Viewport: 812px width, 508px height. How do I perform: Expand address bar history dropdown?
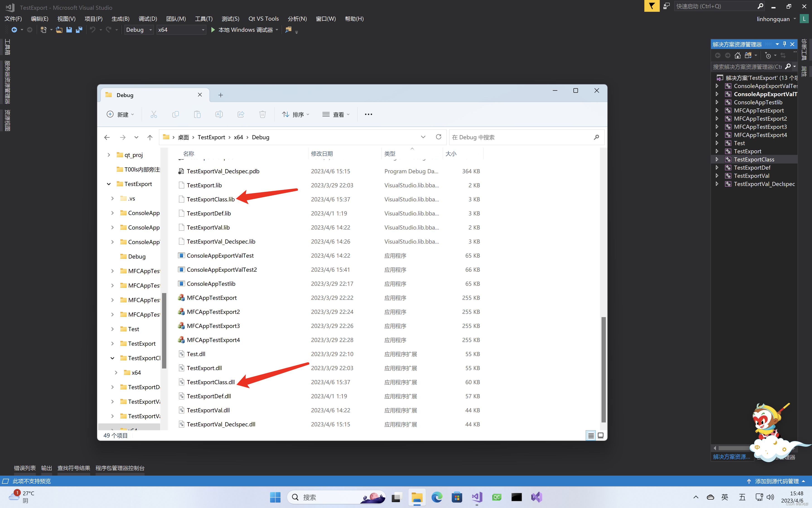423,137
